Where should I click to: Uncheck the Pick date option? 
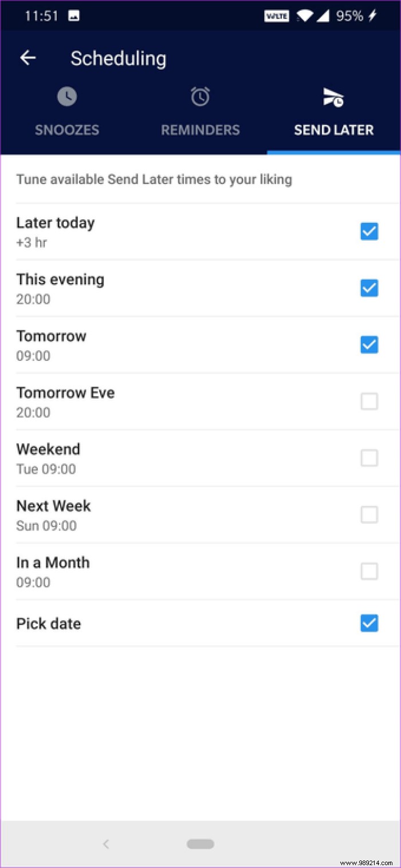[x=369, y=623]
